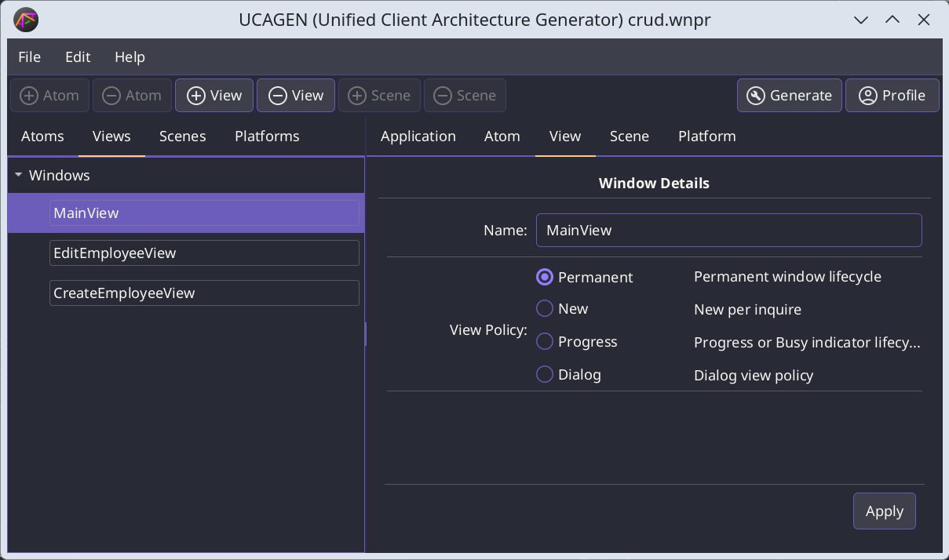
Task: Open the Platform details tab
Action: point(706,136)
